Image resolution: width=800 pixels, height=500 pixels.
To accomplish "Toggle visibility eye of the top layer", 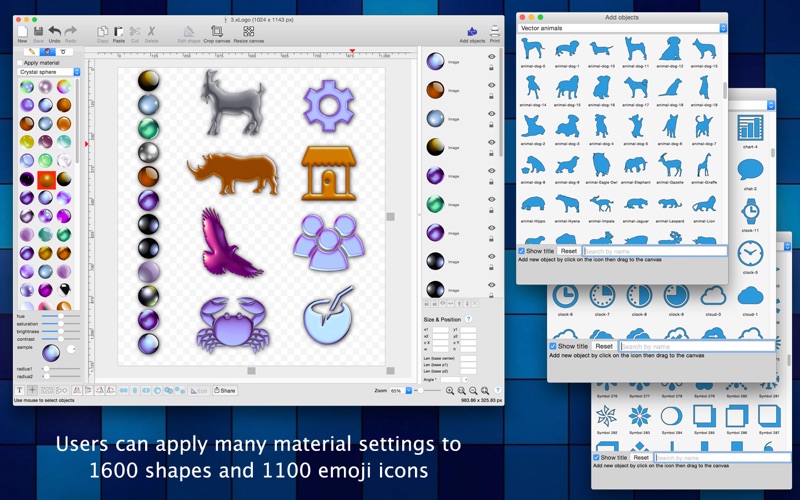I will click(x=491, y=57).
